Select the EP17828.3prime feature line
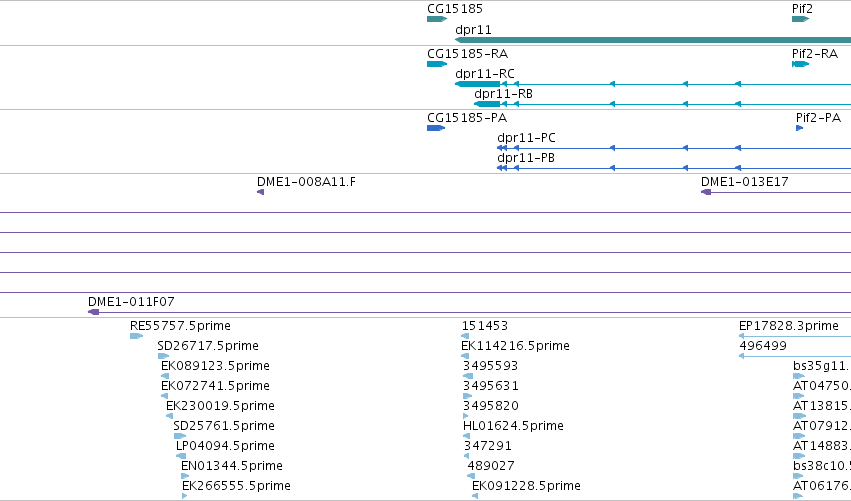This screenshot has width=851, height=501. [x=795, y=336]
